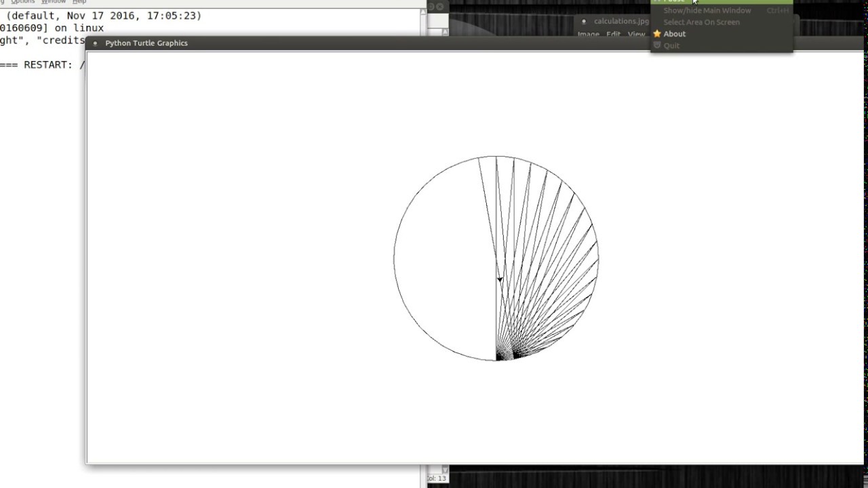The height and width of the screenshot is (488, 868).
Task: Open the Image menu in image viewer
Action: point(588,35)
